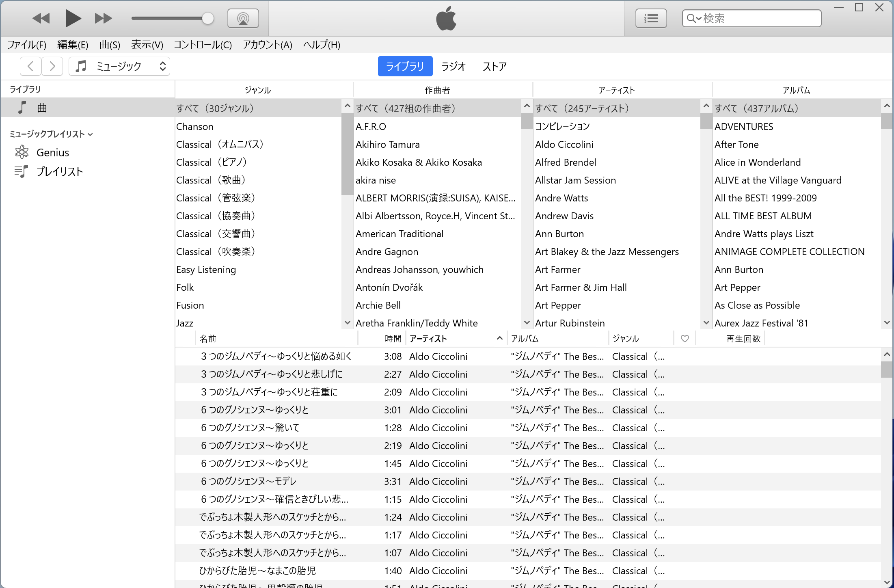894x588 pixels.
Task: Click the back navigation arrow
Action: click(30, 66)
